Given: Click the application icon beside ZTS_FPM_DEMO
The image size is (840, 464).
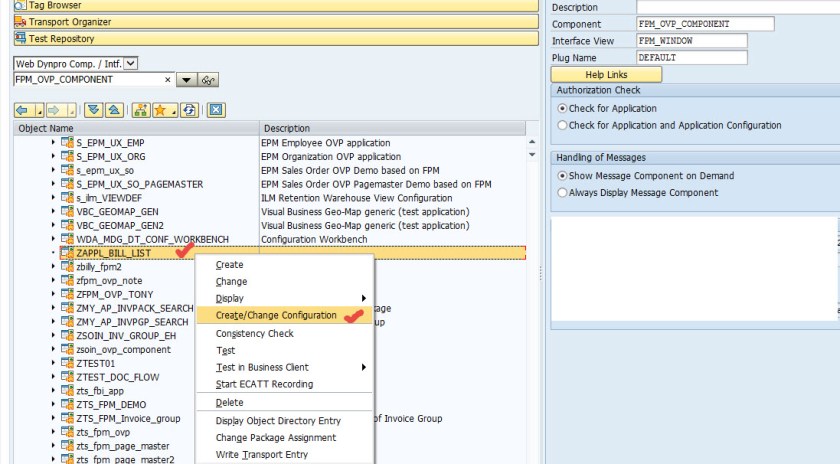Looking at the screenshot, I should (x=68, y=405).
